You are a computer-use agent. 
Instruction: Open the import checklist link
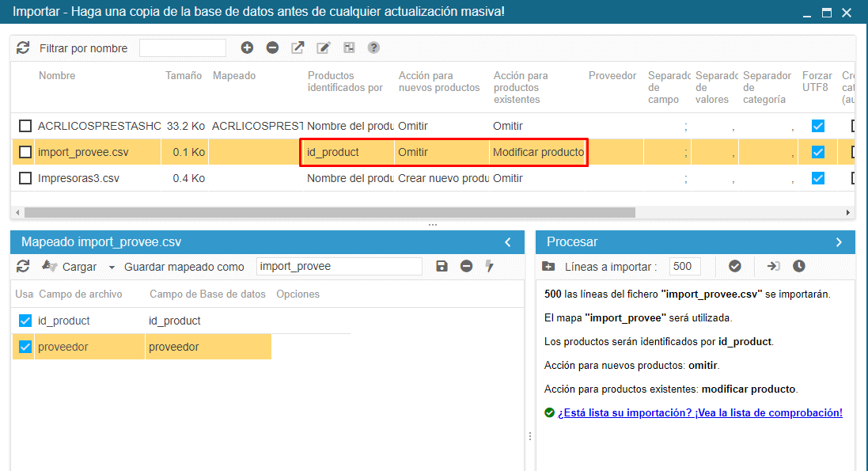tap(700, 413)
